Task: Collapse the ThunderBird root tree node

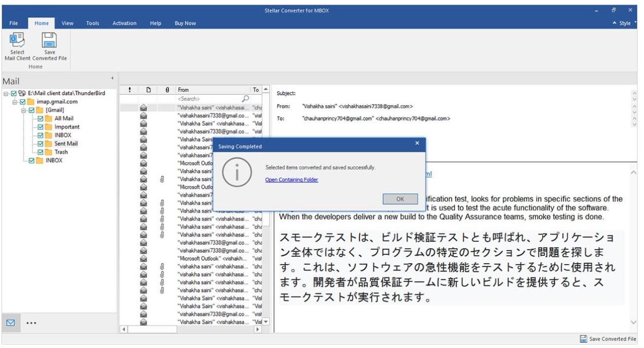Action: (x=6, y=93)
